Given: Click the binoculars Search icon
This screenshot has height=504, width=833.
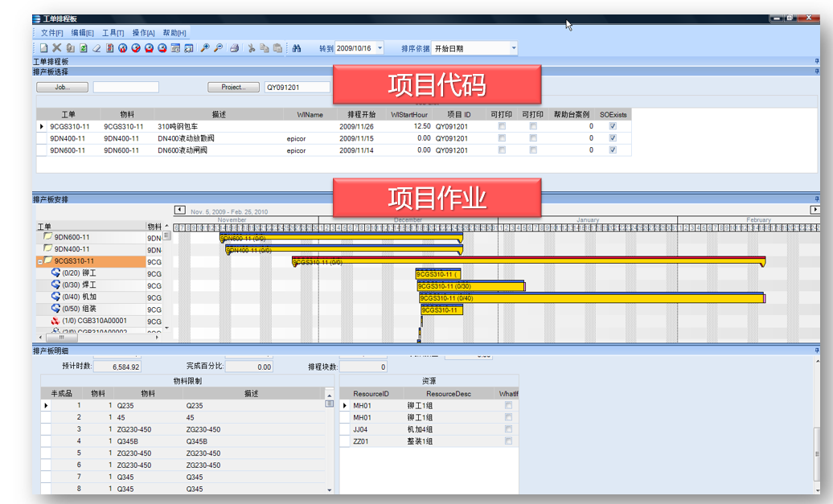Looking at the screenshot, I should pos(297,48).
